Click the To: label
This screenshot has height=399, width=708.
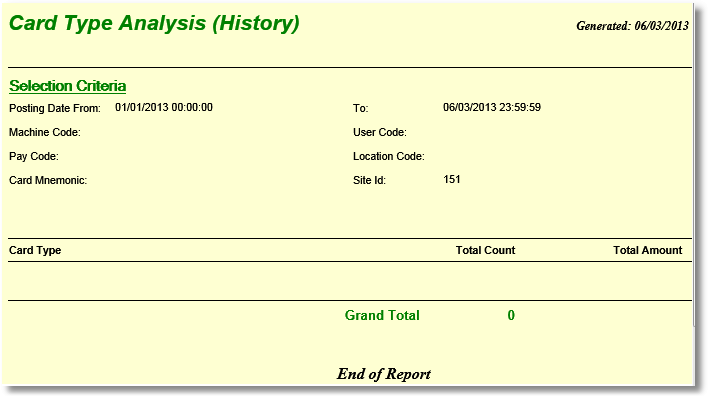click(360, 108)
